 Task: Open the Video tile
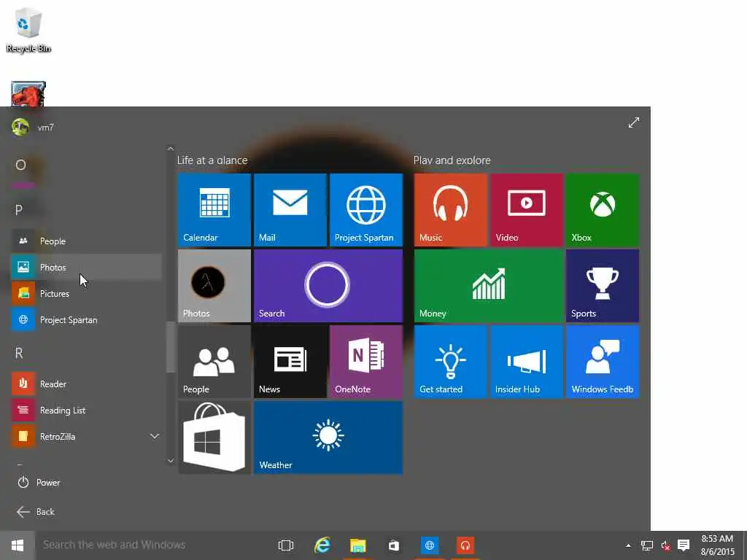(527, 210)
